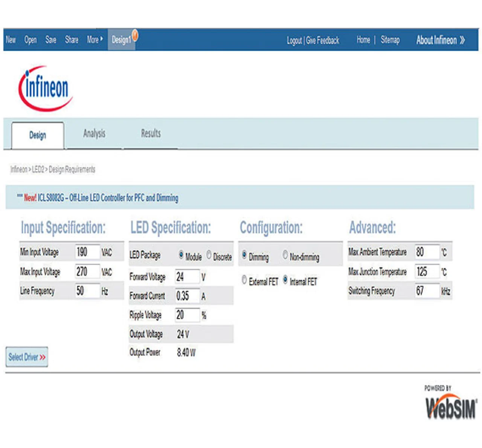482x448 pixels.
Task: Click the Select Driver button
Action: pos(27,357)
